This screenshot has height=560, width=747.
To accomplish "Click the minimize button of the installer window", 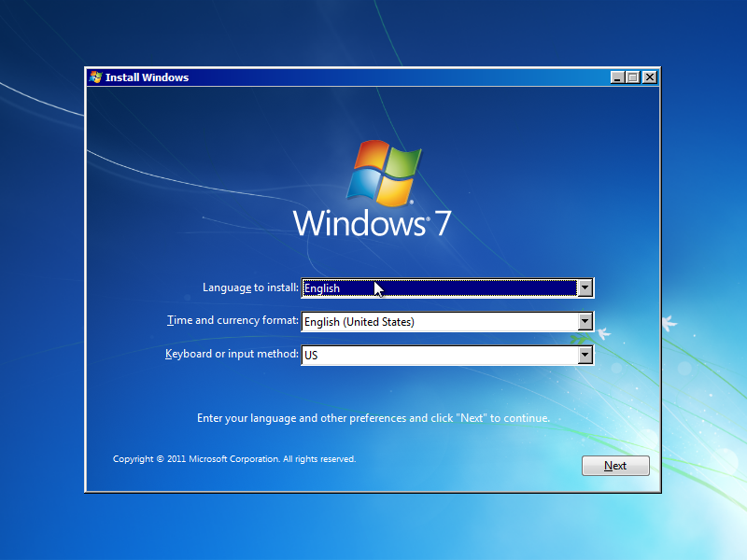I will click(x=617, y=77).
